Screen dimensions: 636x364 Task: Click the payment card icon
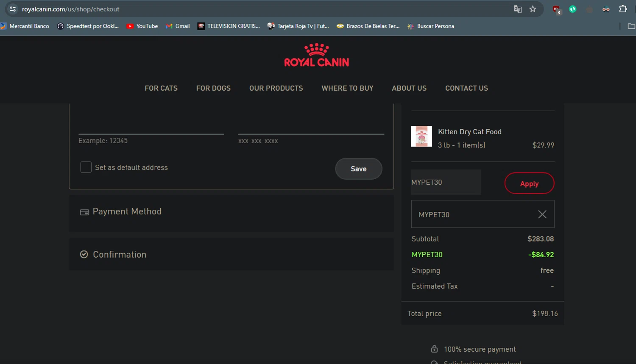coord(84,212)
